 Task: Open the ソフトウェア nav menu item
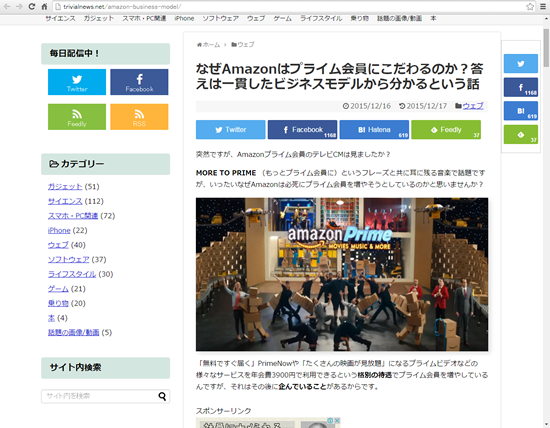click(221, 18)
